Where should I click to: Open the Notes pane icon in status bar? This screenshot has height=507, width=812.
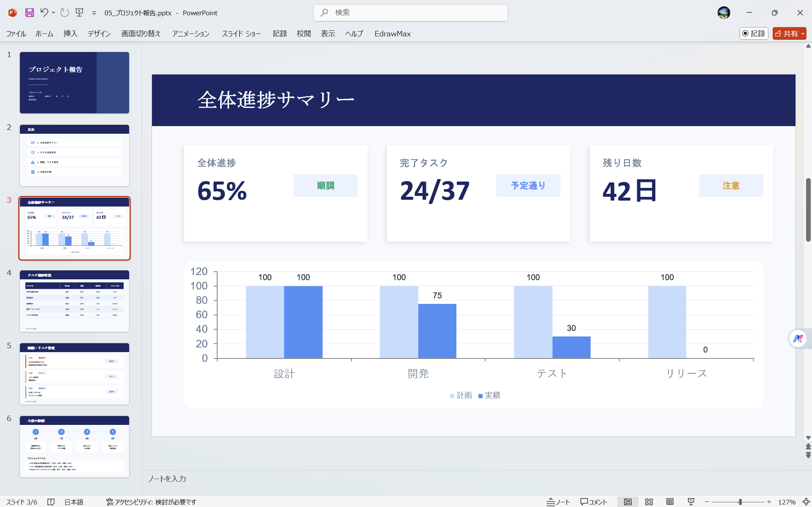point(558,502)
